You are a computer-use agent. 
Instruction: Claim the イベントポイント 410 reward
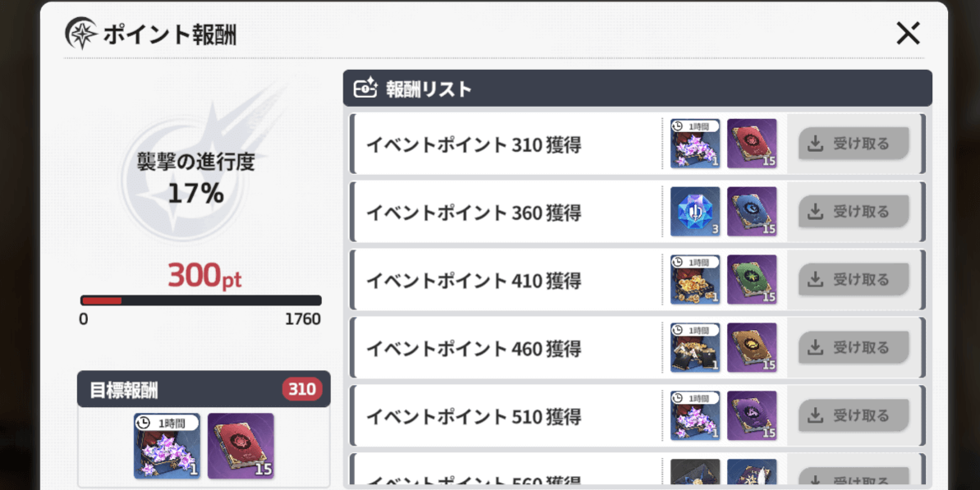(853, 280)
